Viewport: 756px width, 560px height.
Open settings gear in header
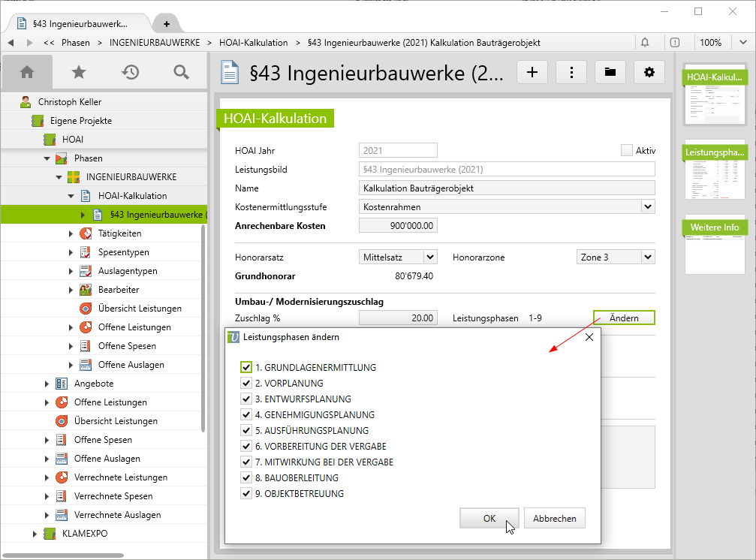(x=649, y=72)
